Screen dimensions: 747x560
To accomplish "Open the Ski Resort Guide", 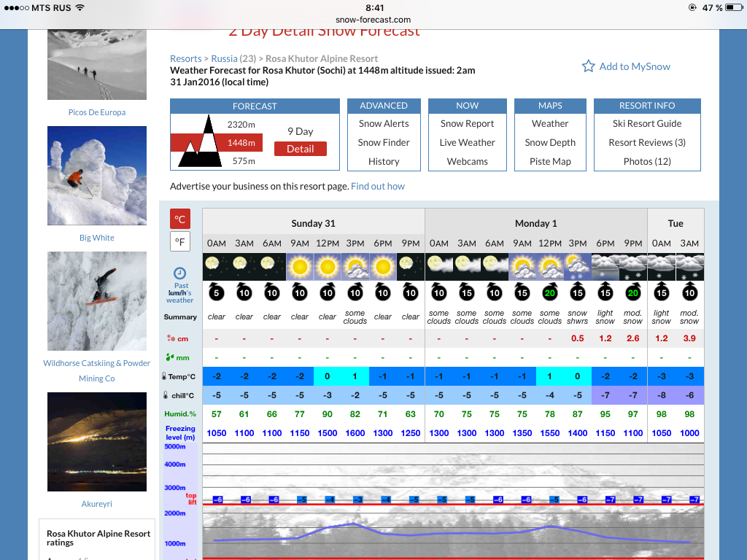I will coord(647,124).
